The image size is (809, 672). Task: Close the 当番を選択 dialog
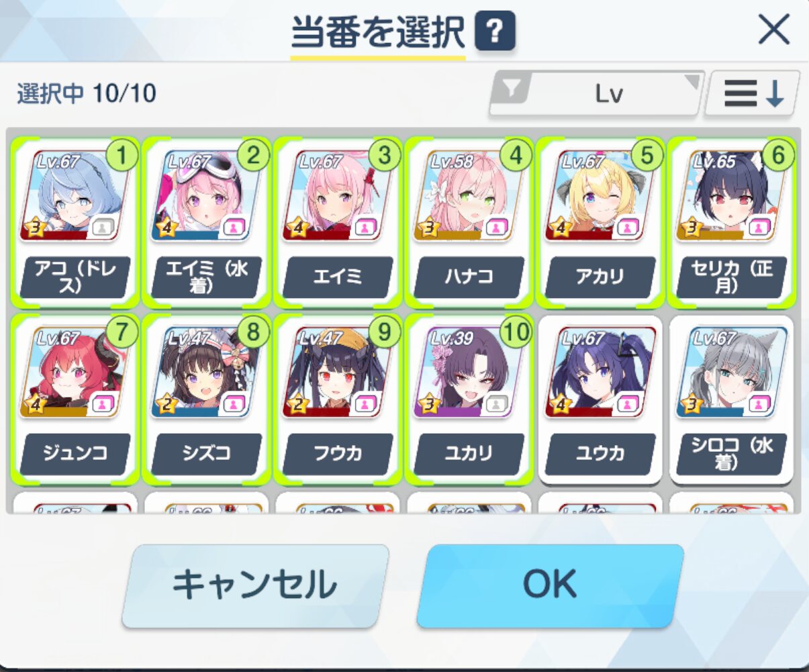point(773,30)
